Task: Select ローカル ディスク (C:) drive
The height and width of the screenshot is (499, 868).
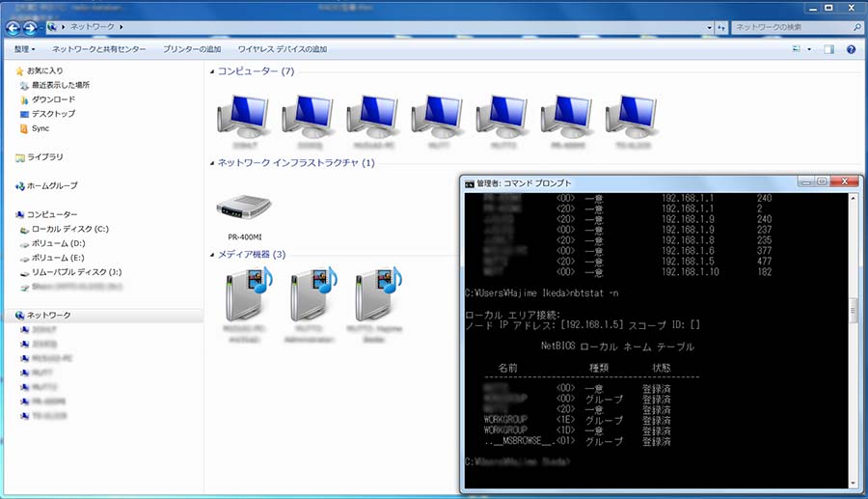Action: tap(69, 229)
